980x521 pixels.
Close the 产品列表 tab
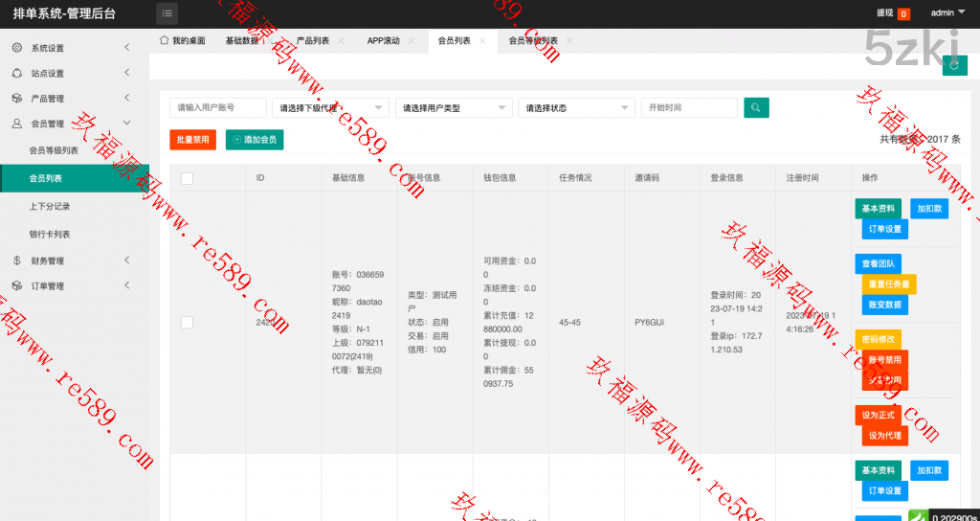(x=341, y=41)
